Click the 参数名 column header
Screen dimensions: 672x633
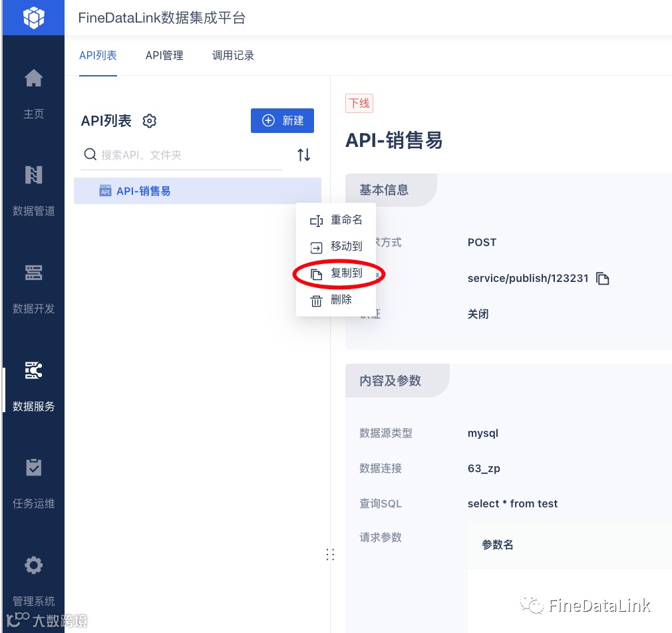[x=498, y=545]
